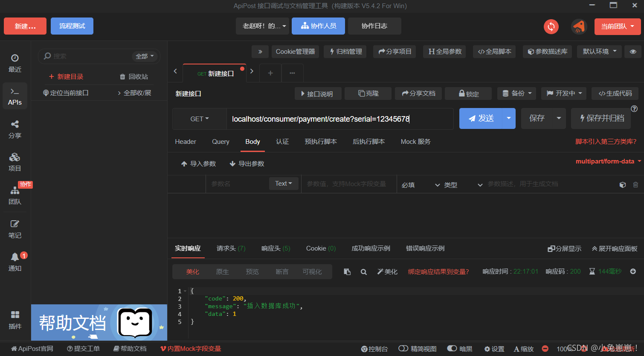Image resolution: width=644 pixels, height=356 pixels.
Task: Add a new tab with plus icon
Action: coord(270,73)
